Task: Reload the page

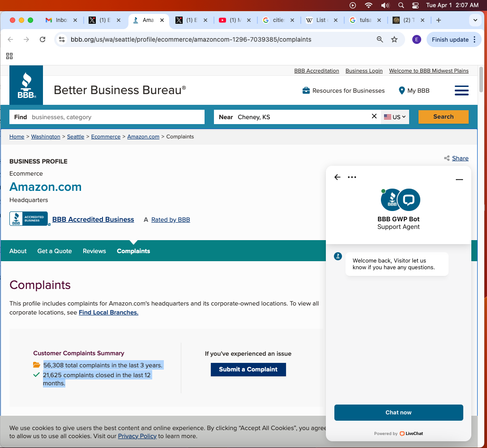Action: pos(43,39)
